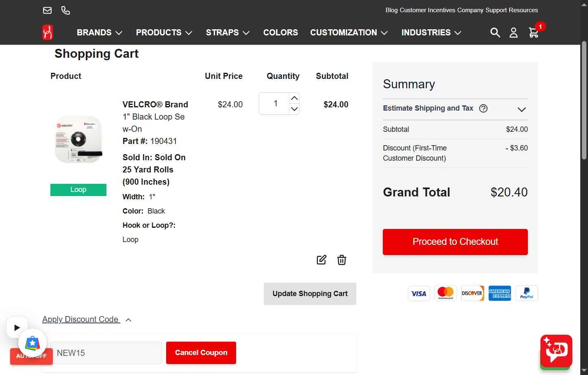
Task: Go to homepage via red logo
Action: [x=48, y=32]
